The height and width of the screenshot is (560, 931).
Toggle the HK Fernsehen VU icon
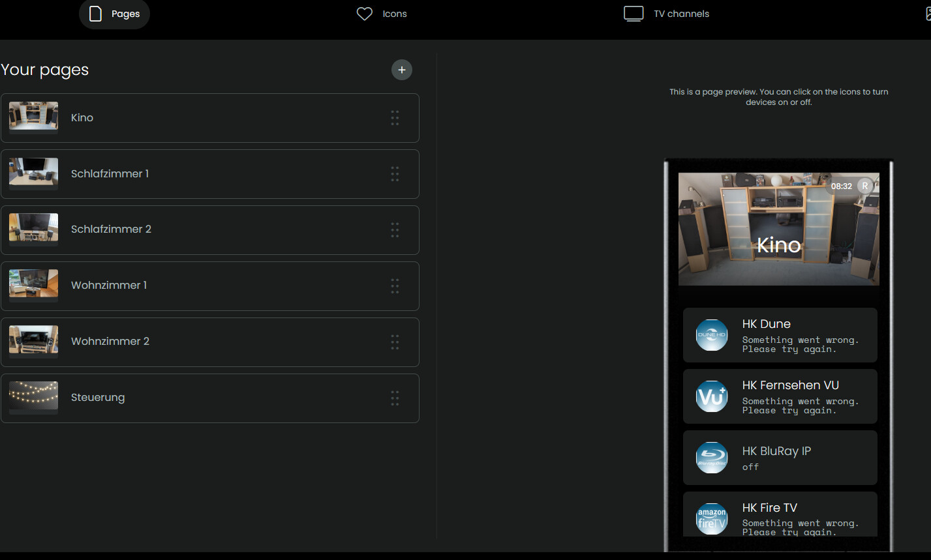click(712, 396)
